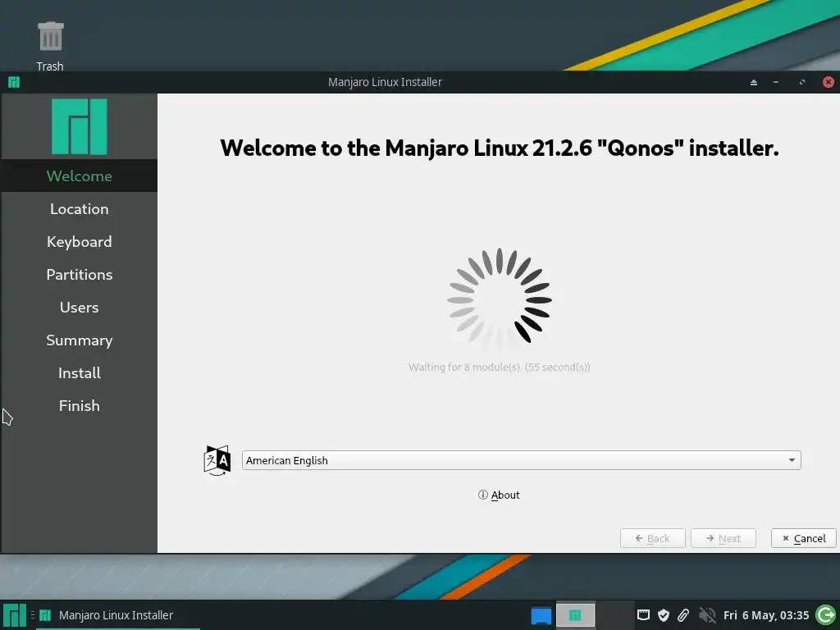Minimize the Manjaro Linux Installer window
Image resolution: width=840 pixels, height=630 pixels.
tap(776, 82)
